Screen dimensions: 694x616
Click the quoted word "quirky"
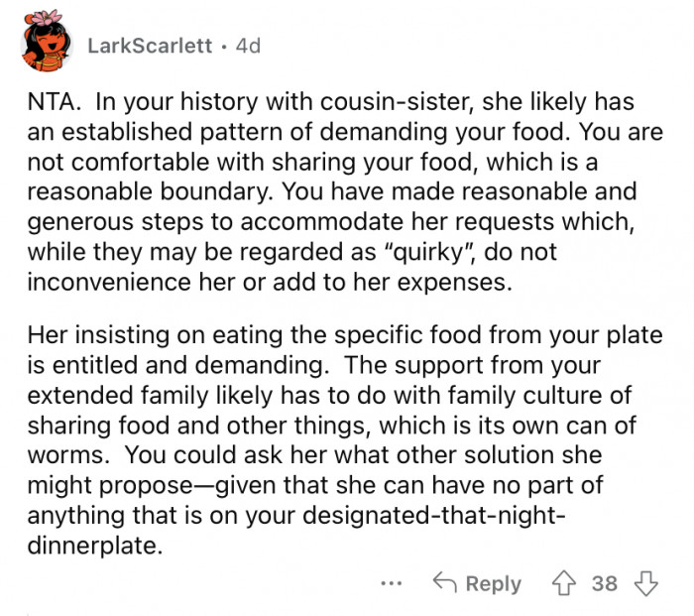click(x=427, y=252)
